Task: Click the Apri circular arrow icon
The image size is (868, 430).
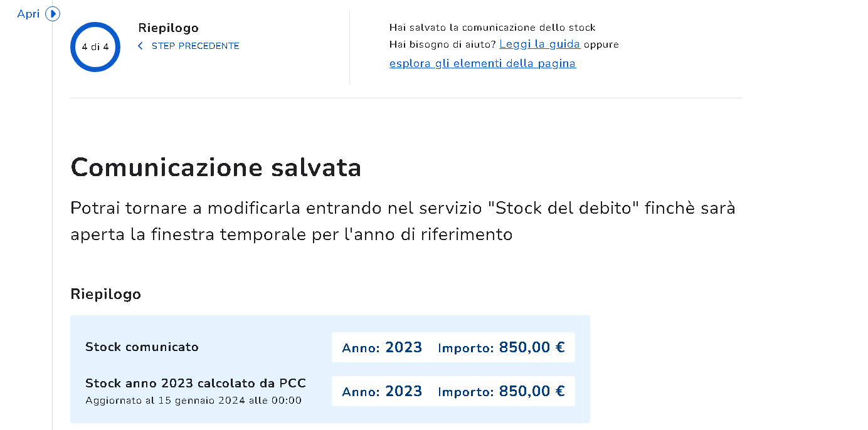Action: tap(53, 13)
